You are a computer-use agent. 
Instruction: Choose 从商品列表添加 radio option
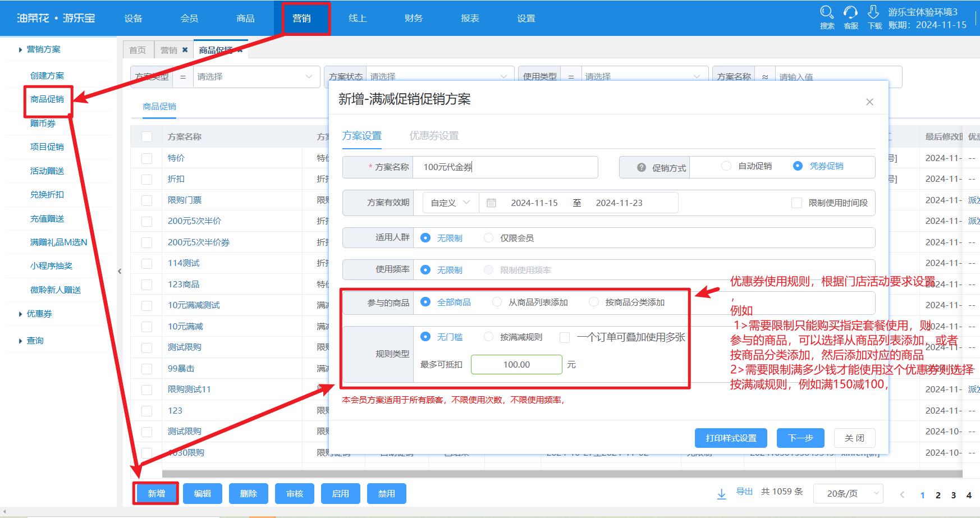[497, 302]
